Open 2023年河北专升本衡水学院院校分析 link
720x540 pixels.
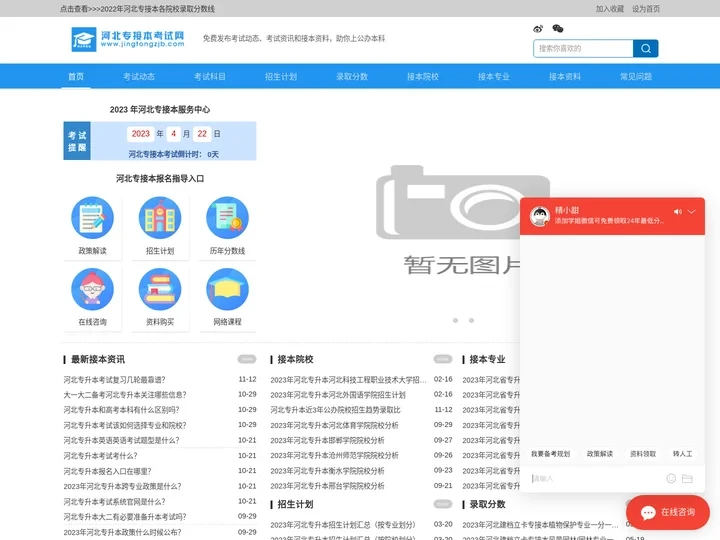[327, 471]
